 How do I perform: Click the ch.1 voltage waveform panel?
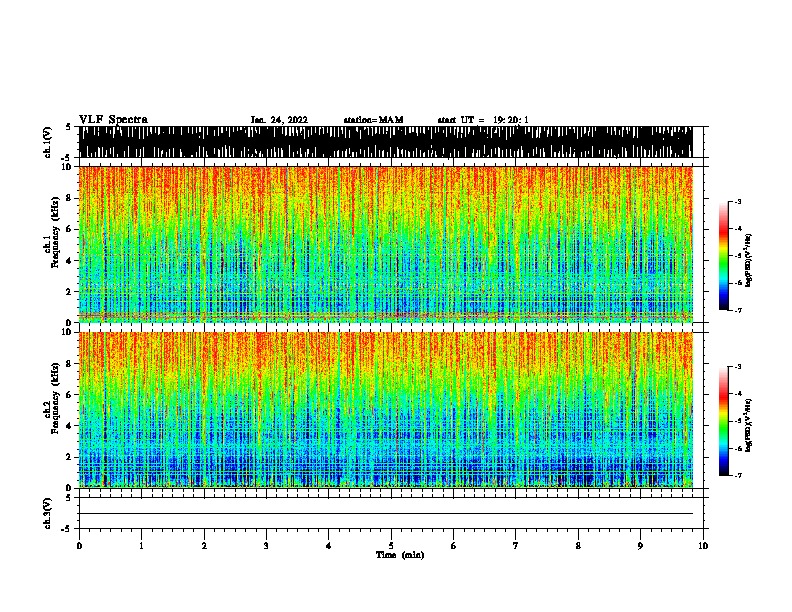pyautogui.click(x=386, y=142)
